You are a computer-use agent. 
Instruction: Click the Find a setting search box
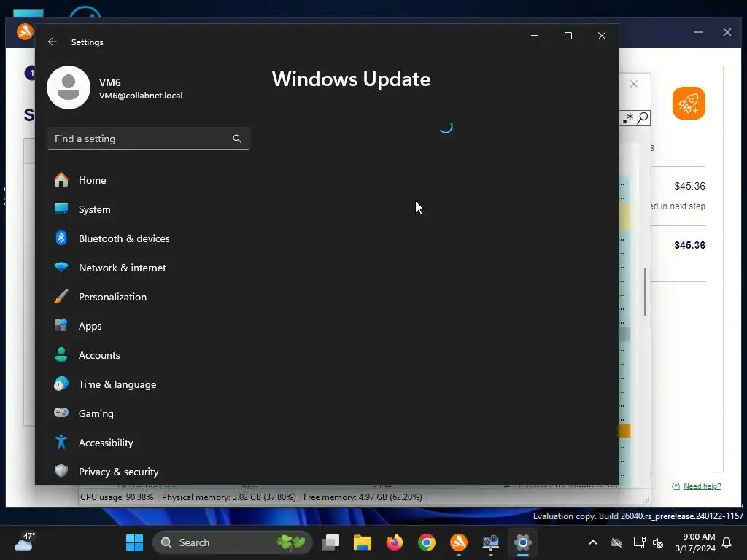pyautogui.click(x=149, y=139)
